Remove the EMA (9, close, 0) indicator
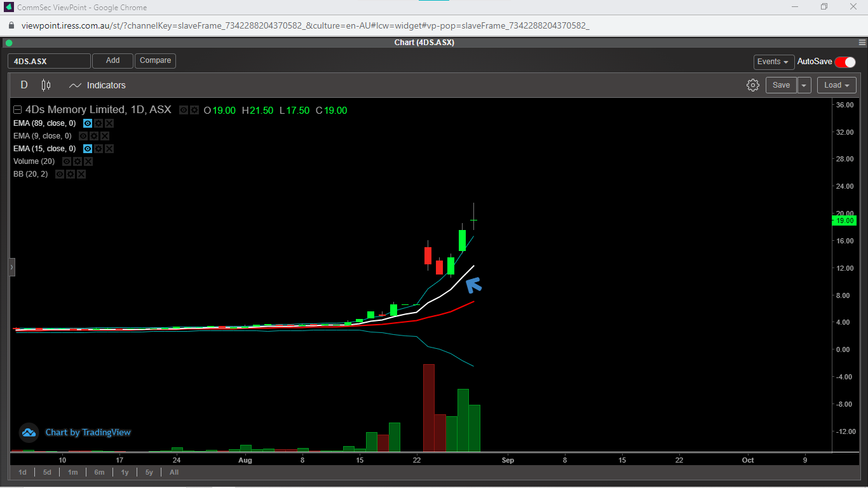868x488 pixels. coord(105,136)
